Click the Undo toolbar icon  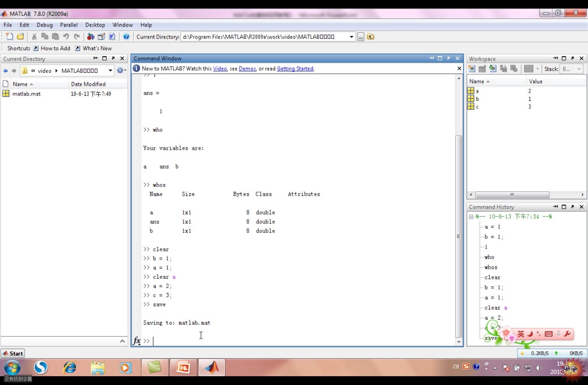pyautogui.click(x=66, y=37)
